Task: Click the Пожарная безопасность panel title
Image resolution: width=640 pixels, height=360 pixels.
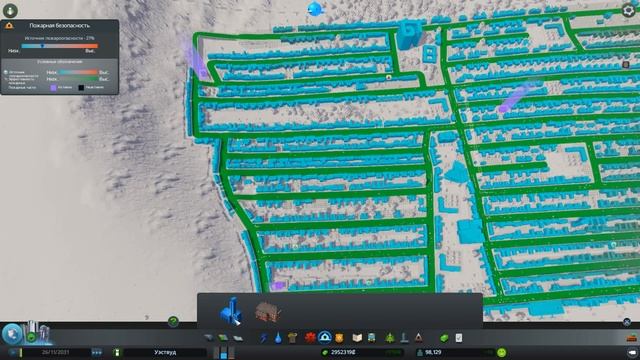Action: point(60,25)
